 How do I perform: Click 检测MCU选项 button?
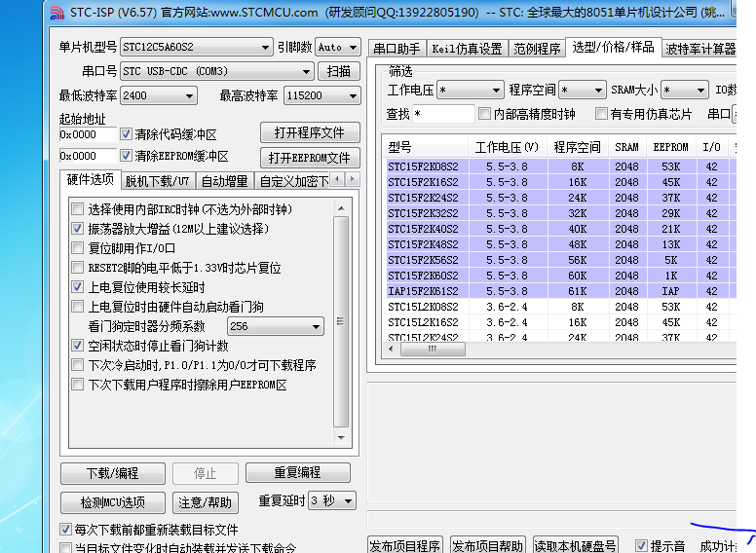[x=113, y=503]
